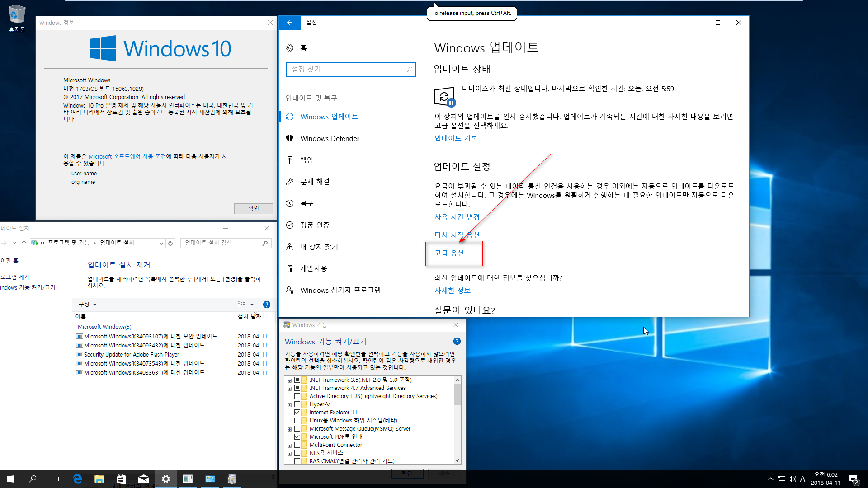Open 자세한 정보 link
The width and height of the screenshot is (868, 488).
(453, 291)
